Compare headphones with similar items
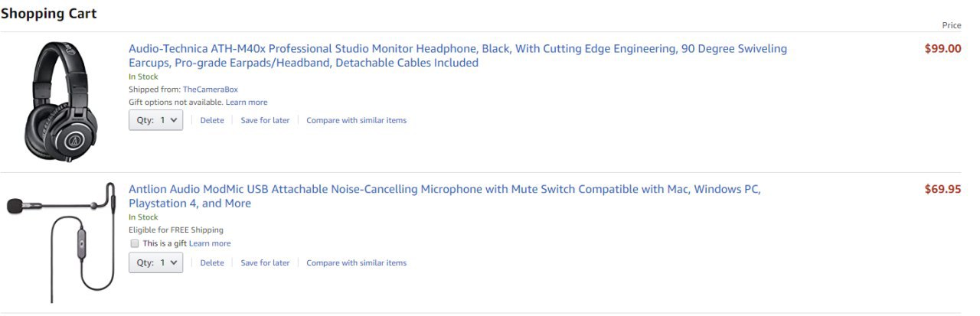 coord(356,120)
